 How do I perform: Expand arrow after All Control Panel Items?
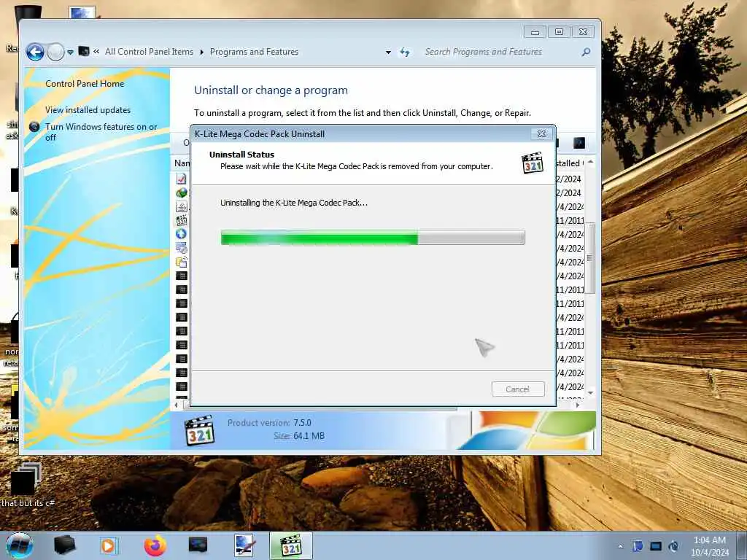point(201,52)
